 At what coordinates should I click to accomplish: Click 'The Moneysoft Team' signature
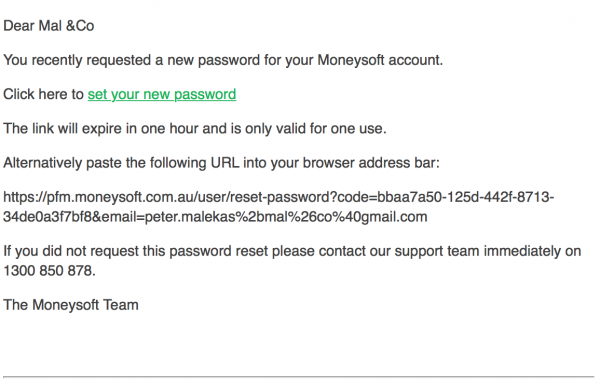click(x=71, y=305)
